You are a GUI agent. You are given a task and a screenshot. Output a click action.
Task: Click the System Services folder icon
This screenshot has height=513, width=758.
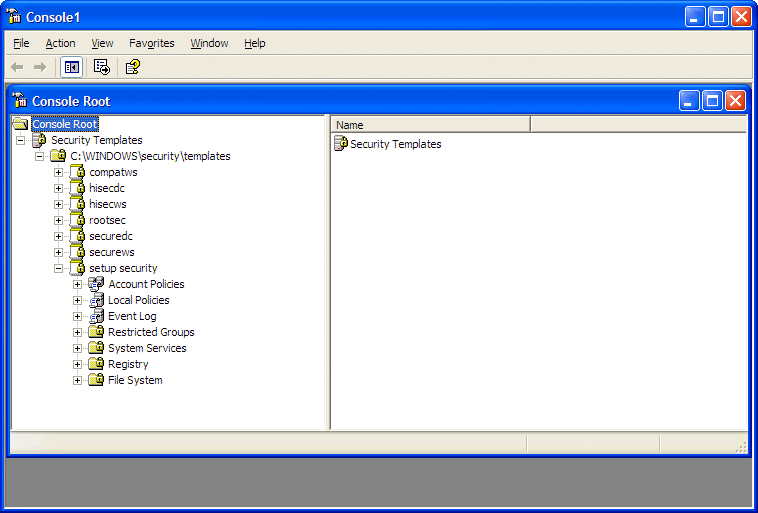coord(96,348)
